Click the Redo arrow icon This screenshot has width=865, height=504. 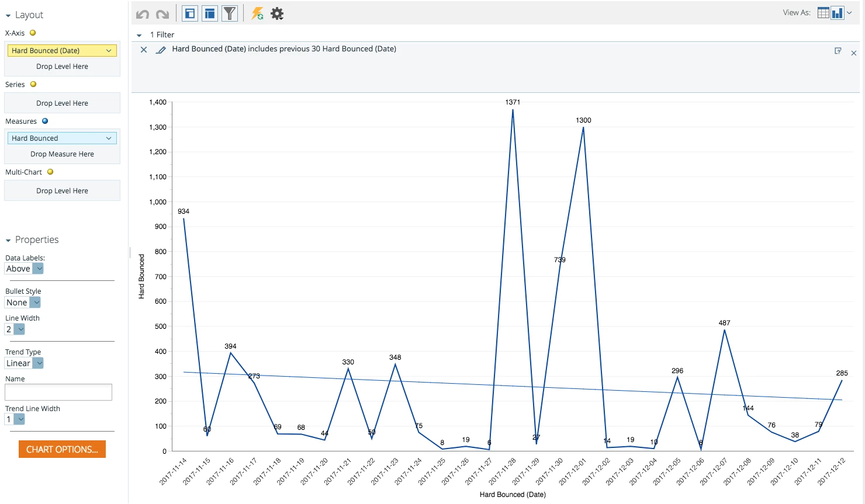click(x=162, y=14)
